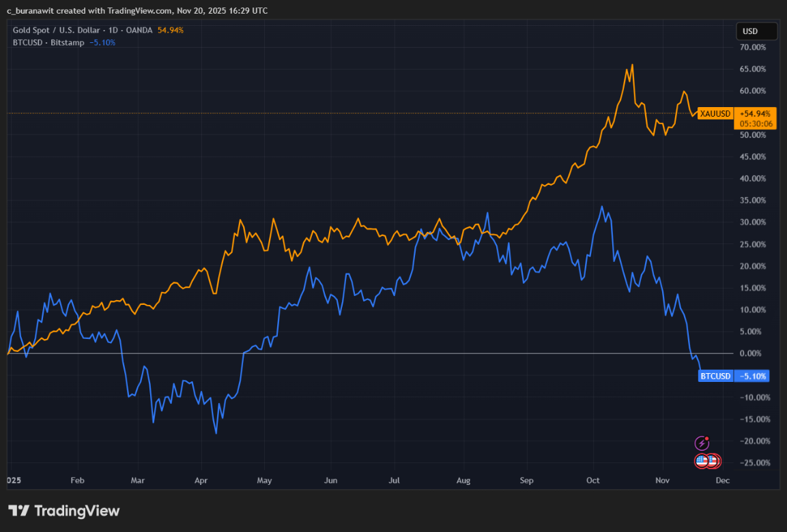
Task: Click the orange +54.94% value tag
Action: click(x=754, y=114)
